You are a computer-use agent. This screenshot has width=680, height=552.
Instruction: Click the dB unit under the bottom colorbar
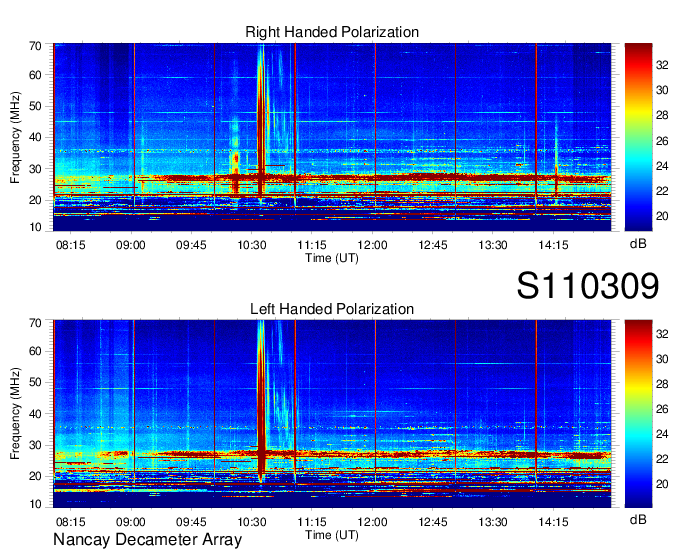click(x=638, y=520)
